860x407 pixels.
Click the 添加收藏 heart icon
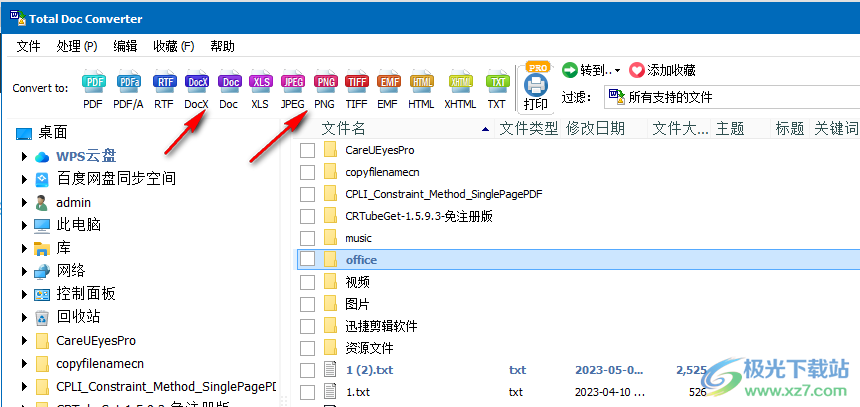pos(636,70)
